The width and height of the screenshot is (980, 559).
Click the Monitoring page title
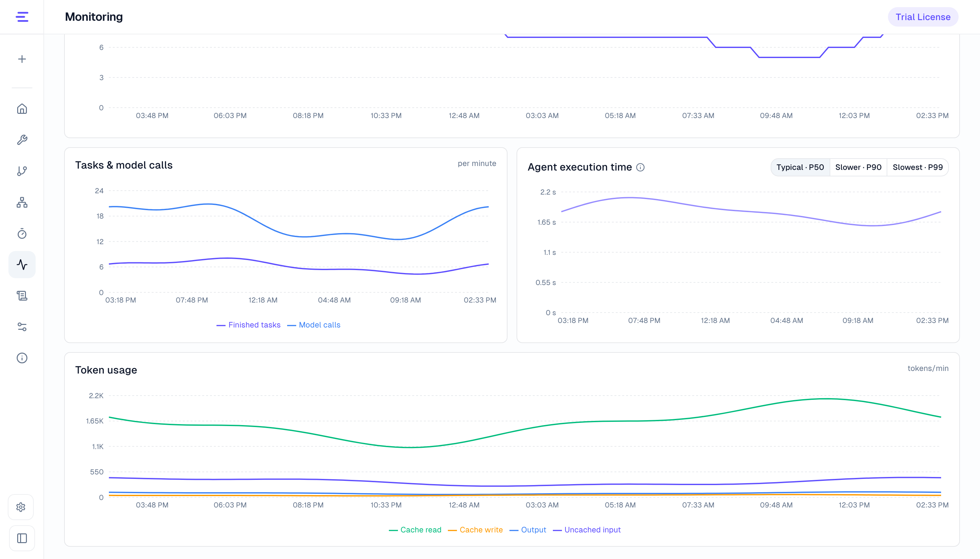94,17
